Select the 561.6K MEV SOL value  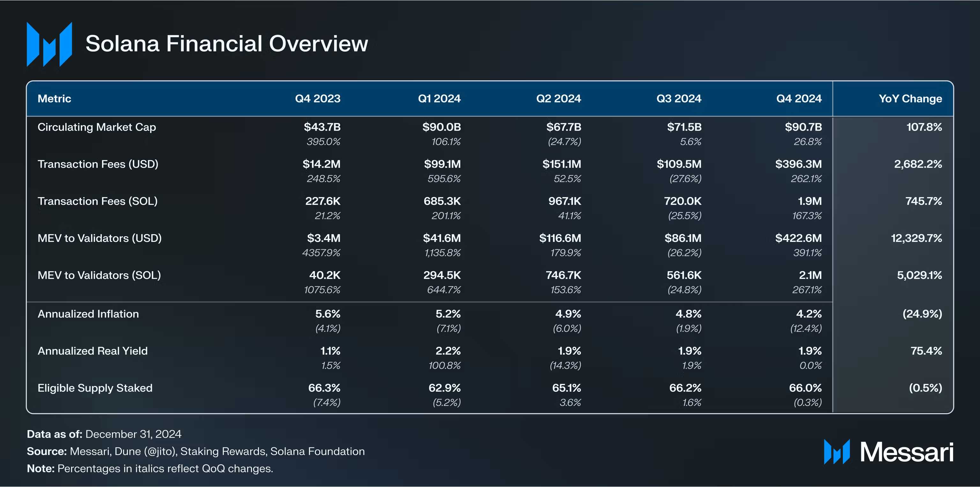pyautogui.click(x=684, y=275)
